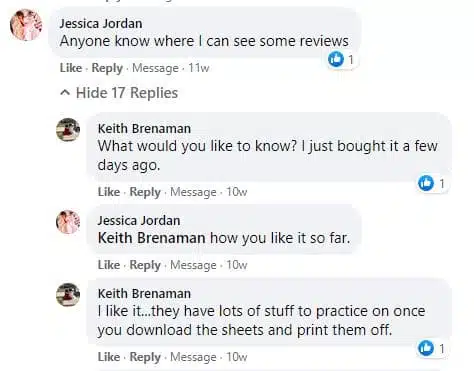This screenshot has height=371, width=474.
Task: Reply to Jessica's top-level comment
Action: 107,68
